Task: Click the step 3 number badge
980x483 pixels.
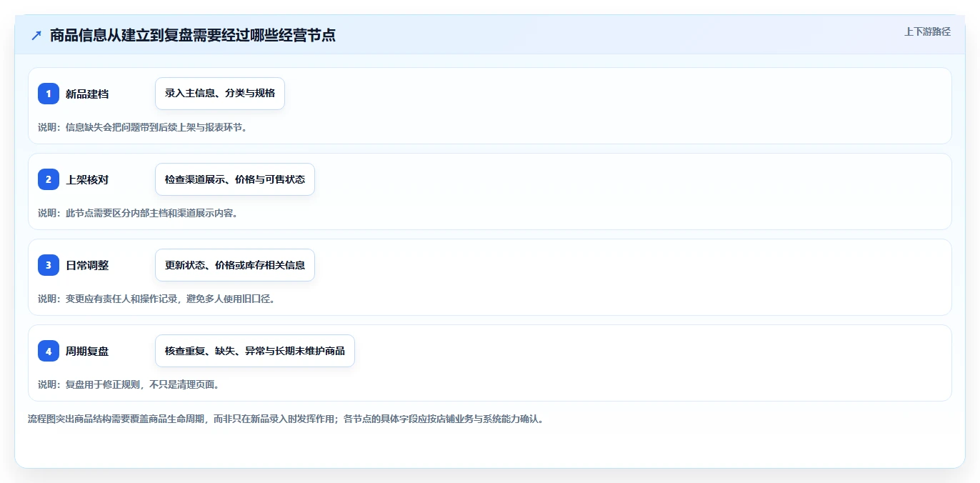Action: click(49, 265)
